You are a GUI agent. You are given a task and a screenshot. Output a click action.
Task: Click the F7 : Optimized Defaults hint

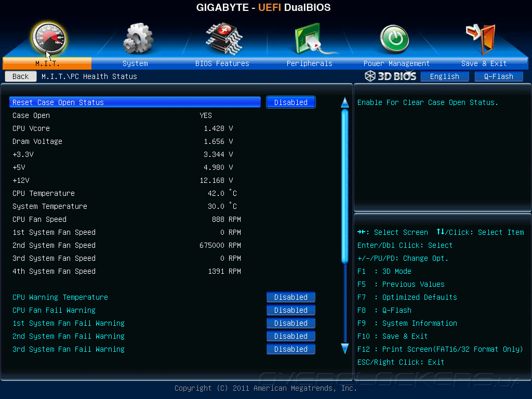(407, 297)
